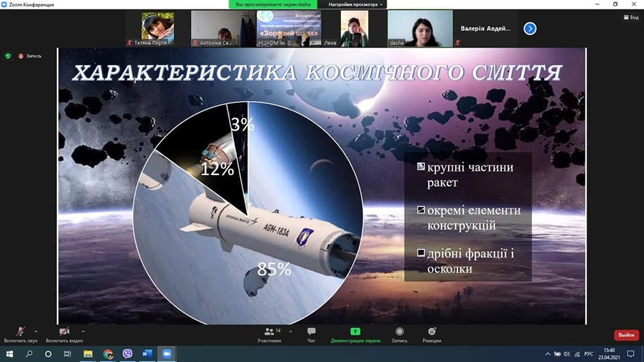Open Viber from the taskbar
The height and width of the screenshot is (362, 644).
(x=127, y=353)
